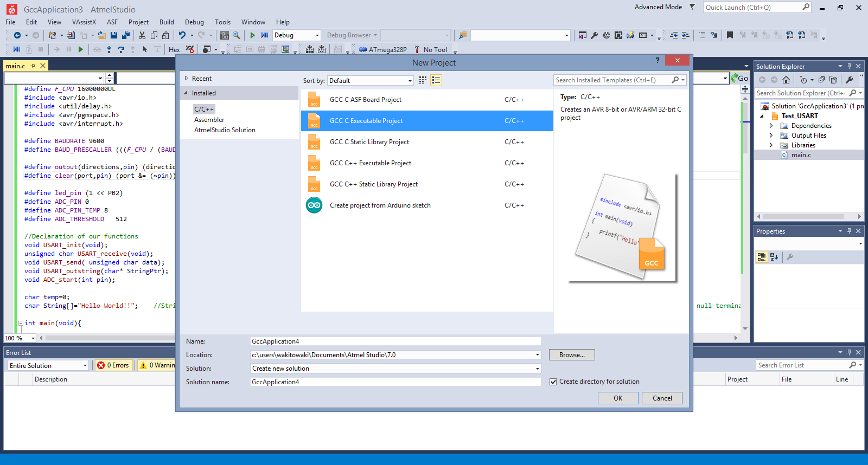
Task: Click the bookmark toggle icon in toolbar
Action: click(730, 35)
